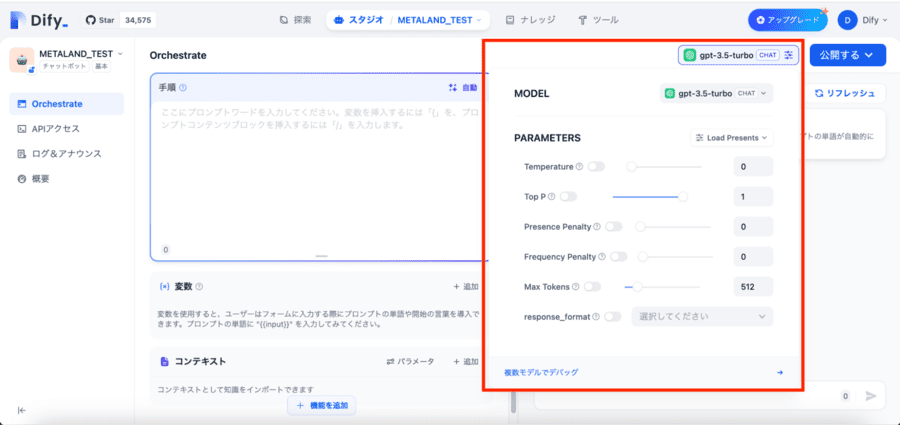Image resolution: width=900 pixels, height=425 pixels.
Task: Click the Frequency Penalty slider handle
Action: (643, 257)
